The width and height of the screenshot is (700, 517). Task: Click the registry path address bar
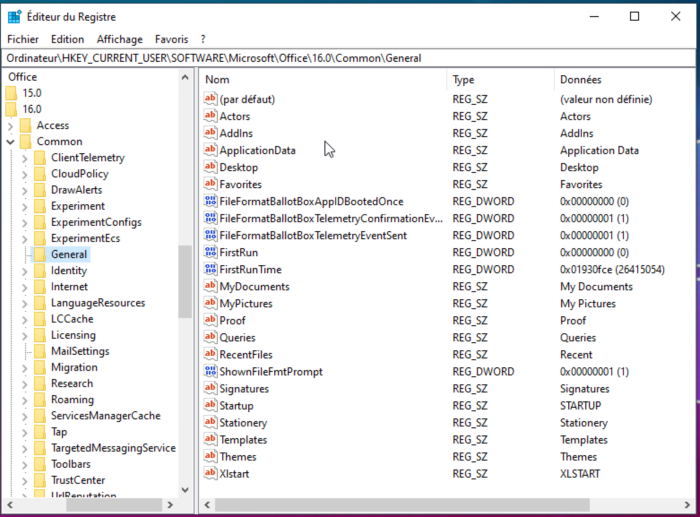point(350,58)
